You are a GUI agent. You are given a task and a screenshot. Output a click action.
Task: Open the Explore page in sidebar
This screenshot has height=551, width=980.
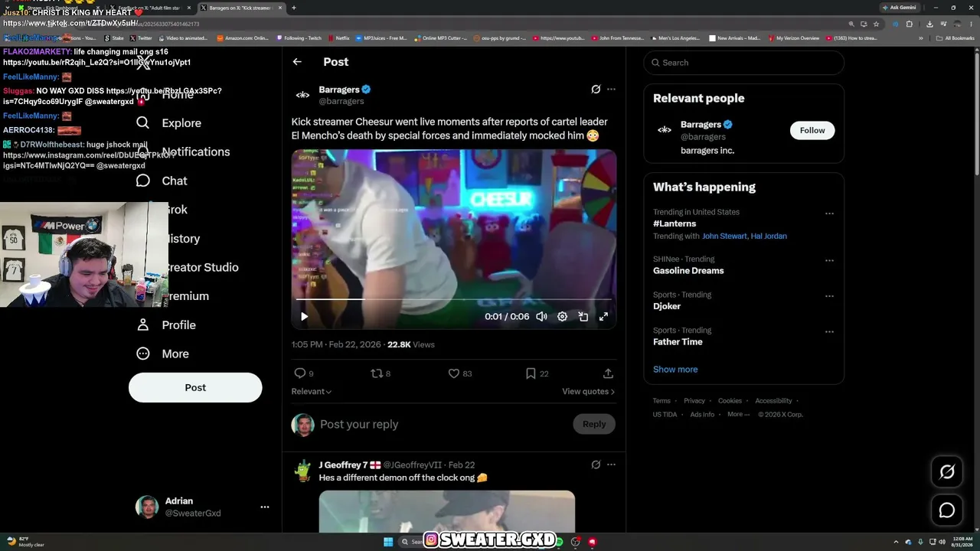pos(170,122)
